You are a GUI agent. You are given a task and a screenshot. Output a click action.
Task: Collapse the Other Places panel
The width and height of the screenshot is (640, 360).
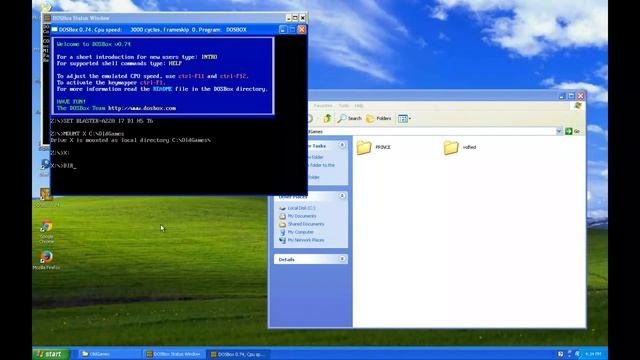tap(342, 196)
